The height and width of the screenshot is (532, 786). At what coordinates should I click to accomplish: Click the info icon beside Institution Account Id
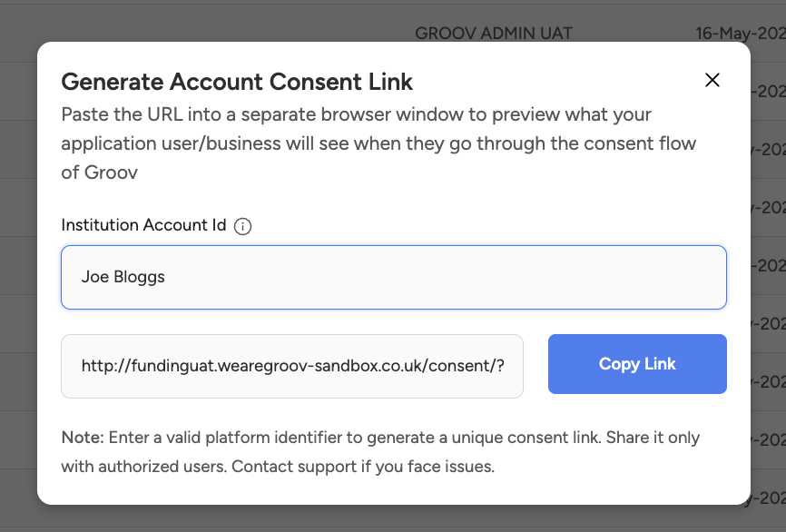click(x=242, y=226)
